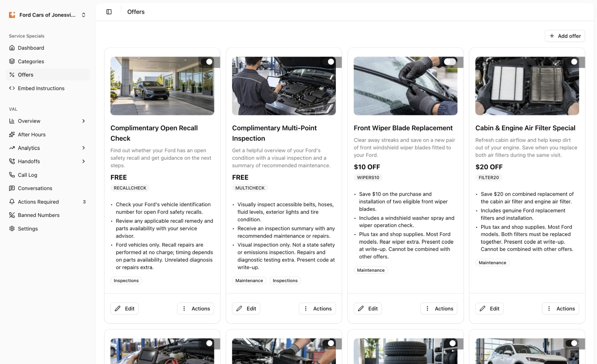
Task: Click the plus icon in Add offer
Action: [x=552, y=36]
